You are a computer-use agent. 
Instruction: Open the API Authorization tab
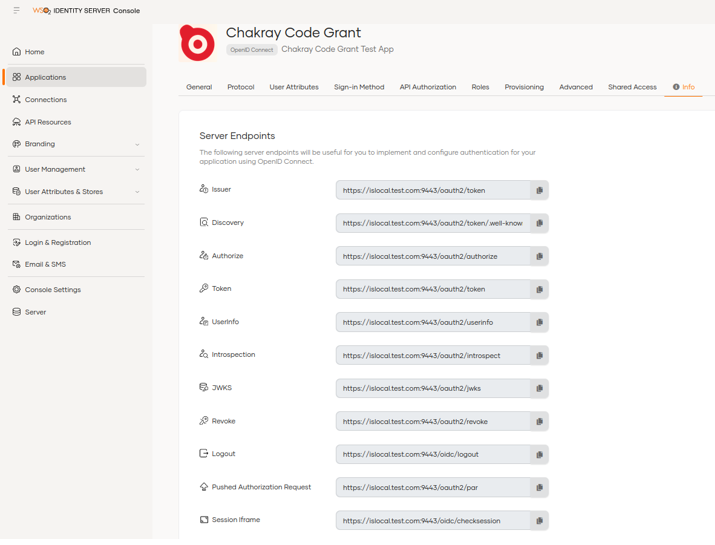click(427, 87)
